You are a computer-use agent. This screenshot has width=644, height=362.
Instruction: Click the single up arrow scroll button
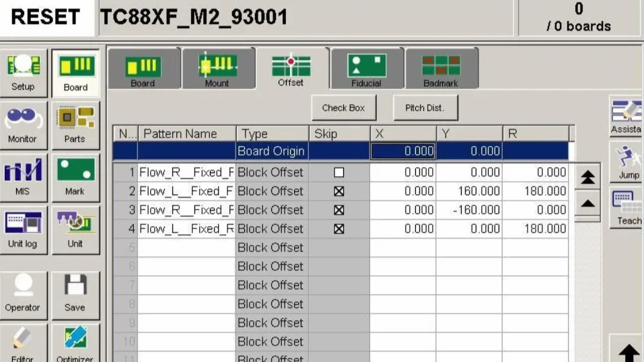587,203
